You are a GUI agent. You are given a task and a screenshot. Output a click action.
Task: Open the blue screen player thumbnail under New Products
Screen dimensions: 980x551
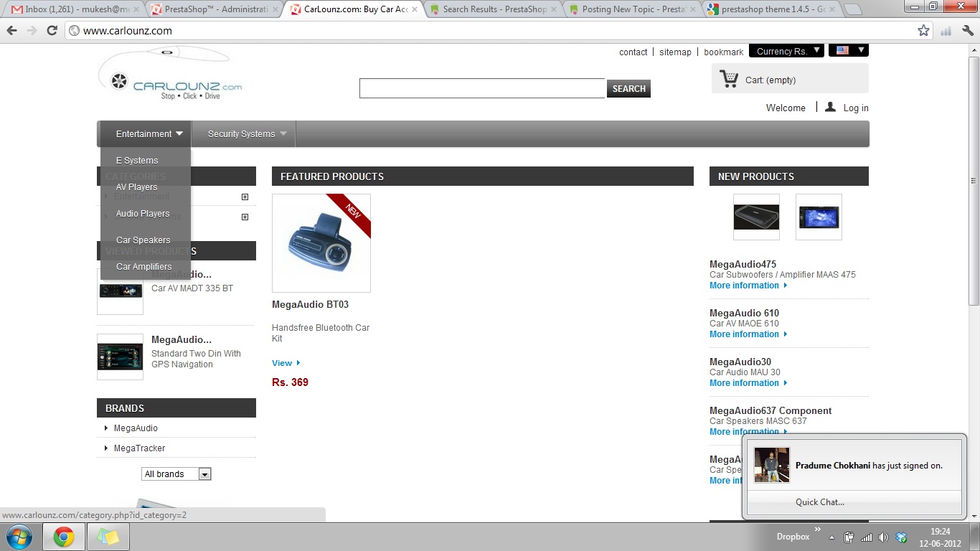click(x=819, y=217)
